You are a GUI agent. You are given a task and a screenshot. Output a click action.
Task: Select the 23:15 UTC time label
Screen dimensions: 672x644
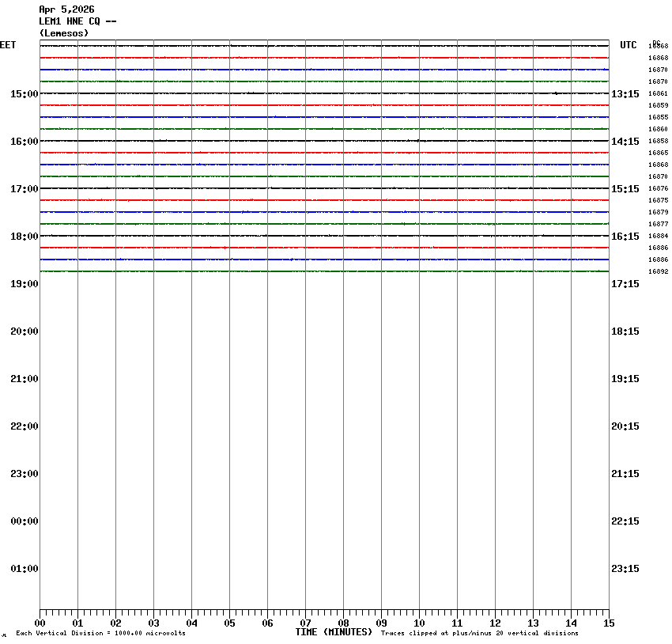[x=625, y=569]
